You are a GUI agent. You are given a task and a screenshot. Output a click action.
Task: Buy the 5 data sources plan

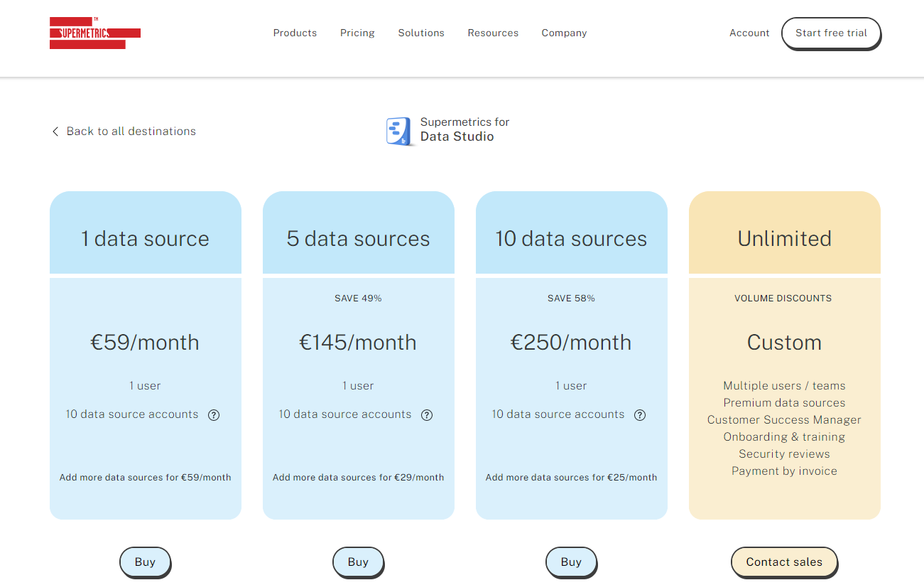click(x=358, y=562)
